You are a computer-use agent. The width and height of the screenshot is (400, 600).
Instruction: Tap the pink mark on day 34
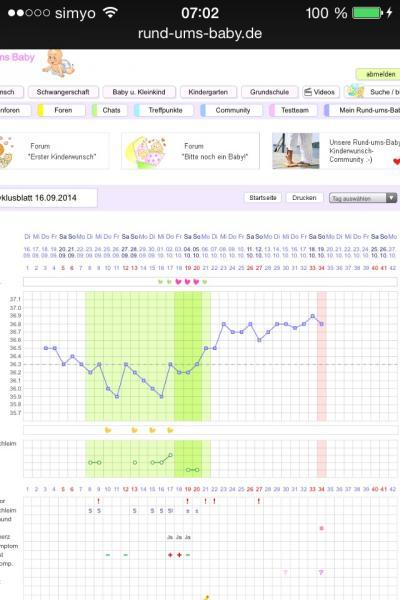pos(322,528)
